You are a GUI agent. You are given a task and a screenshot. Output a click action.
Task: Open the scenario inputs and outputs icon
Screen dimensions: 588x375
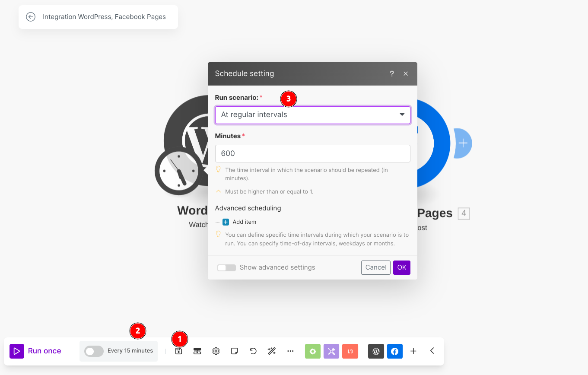197,351
